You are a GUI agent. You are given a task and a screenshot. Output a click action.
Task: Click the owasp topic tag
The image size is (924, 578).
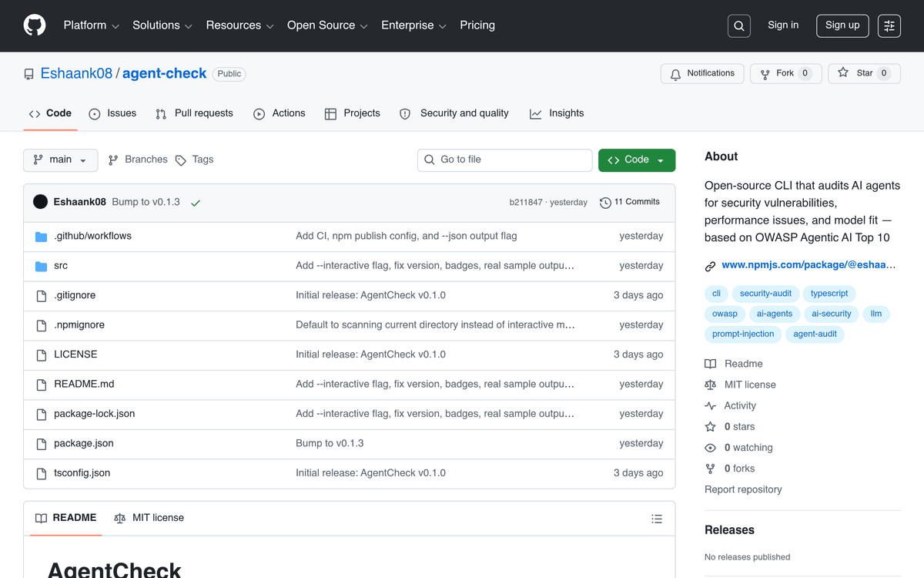click(x=725, y=314)
